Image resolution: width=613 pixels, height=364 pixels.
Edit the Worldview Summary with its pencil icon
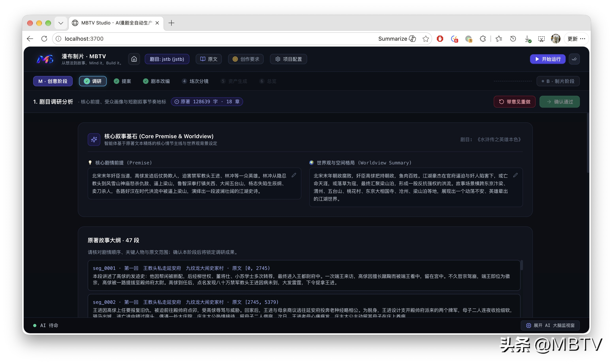pos(515,175)
